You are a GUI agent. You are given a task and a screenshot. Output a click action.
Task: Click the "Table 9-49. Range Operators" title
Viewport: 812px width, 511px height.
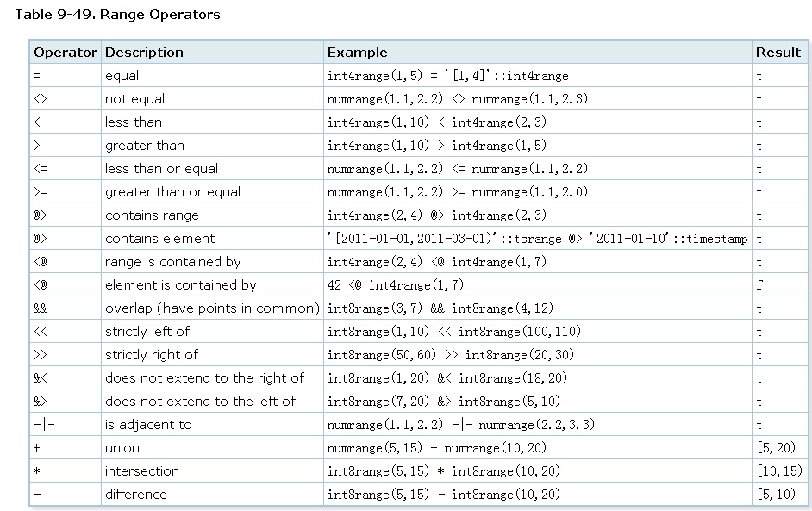tap(117, 14)
